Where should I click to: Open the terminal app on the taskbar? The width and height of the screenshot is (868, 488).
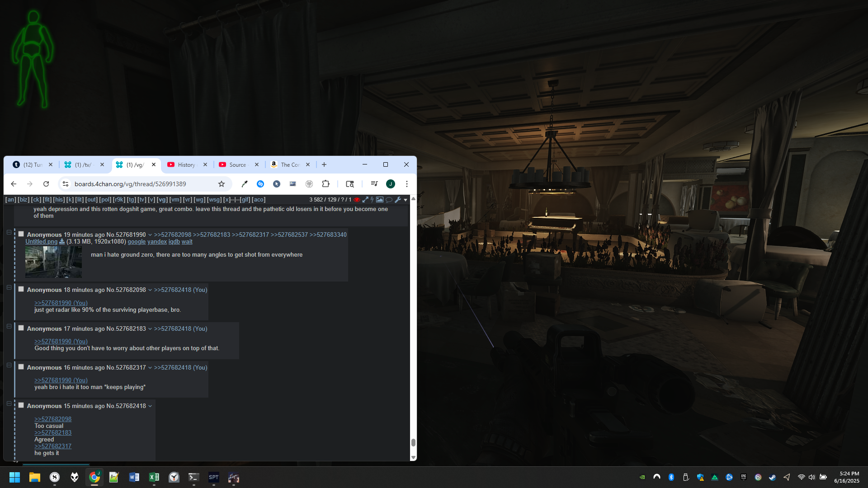coord(194,477)
